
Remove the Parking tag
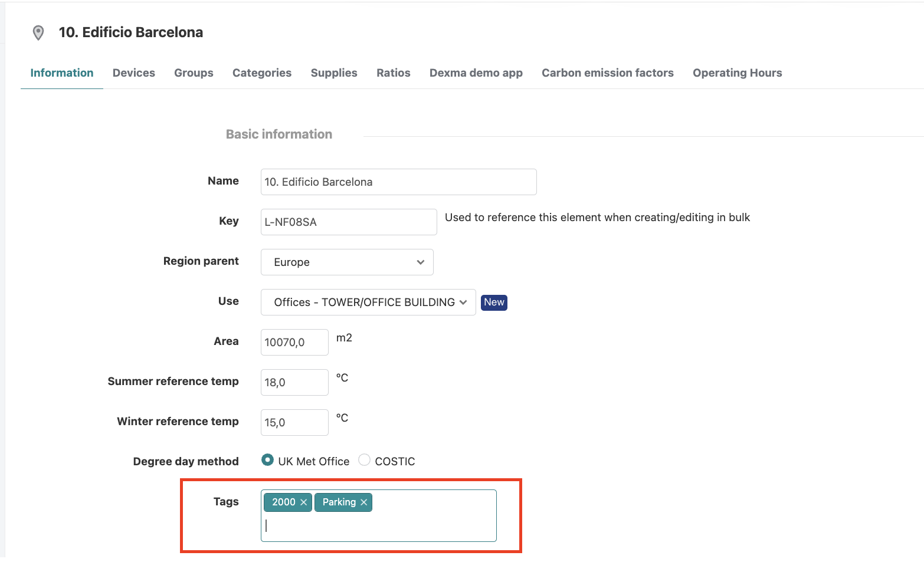[364, 502]
